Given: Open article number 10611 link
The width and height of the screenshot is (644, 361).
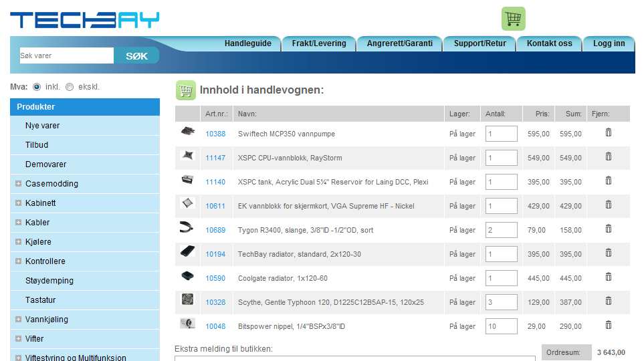Looking at the screenshot, I should tap(215, 206).
